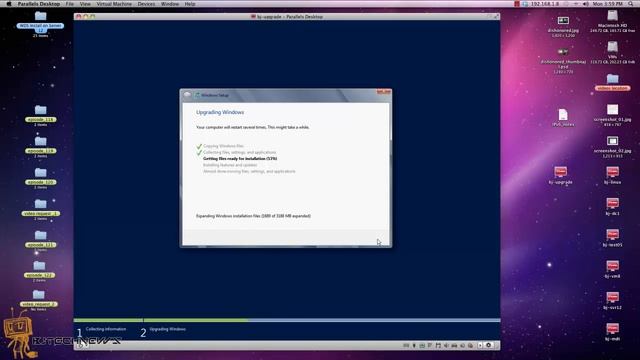Click the gear settings icon in Parallels status bar
640x360 pixels.
(x=488, y=345)
